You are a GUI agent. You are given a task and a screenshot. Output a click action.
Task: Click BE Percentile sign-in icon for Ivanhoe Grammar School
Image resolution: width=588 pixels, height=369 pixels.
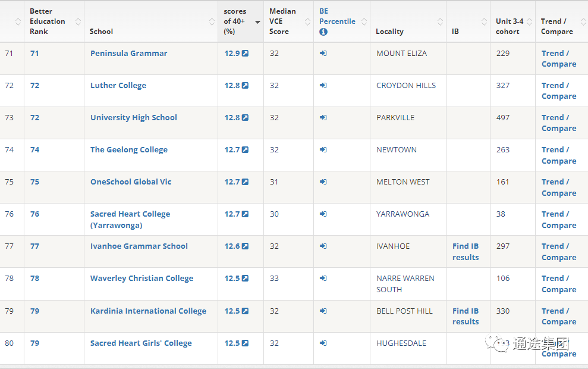pyautogui.click(x=323, y=246)
